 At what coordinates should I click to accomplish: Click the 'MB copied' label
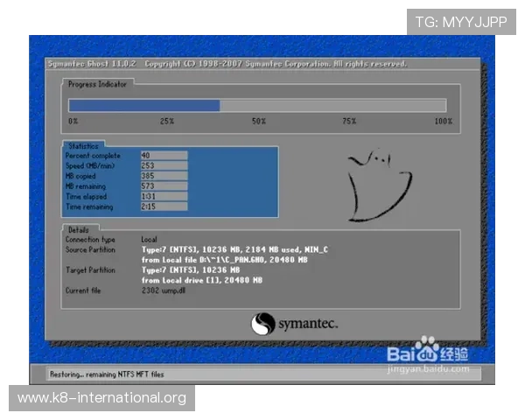pos(80,176)
